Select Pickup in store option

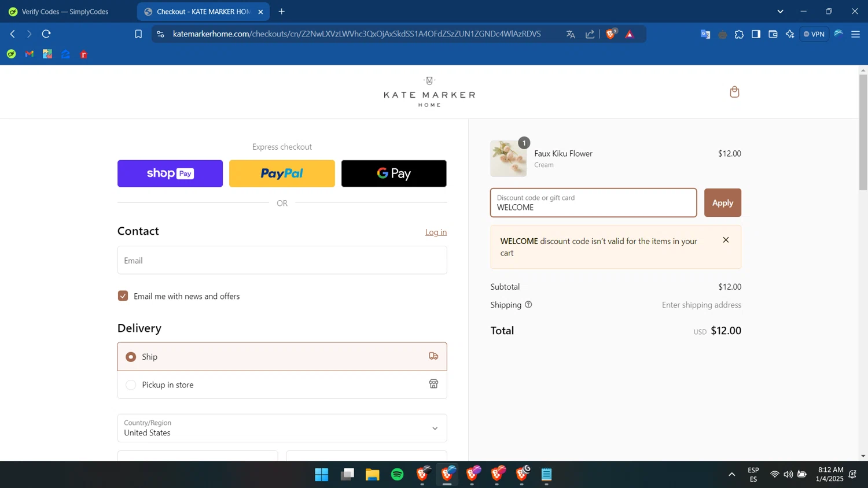pos(282,385)
